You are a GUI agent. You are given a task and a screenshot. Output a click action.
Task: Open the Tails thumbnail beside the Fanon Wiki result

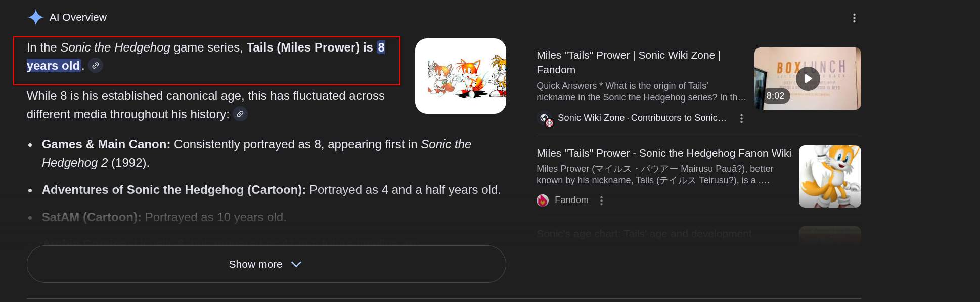[x=829, y=176]
